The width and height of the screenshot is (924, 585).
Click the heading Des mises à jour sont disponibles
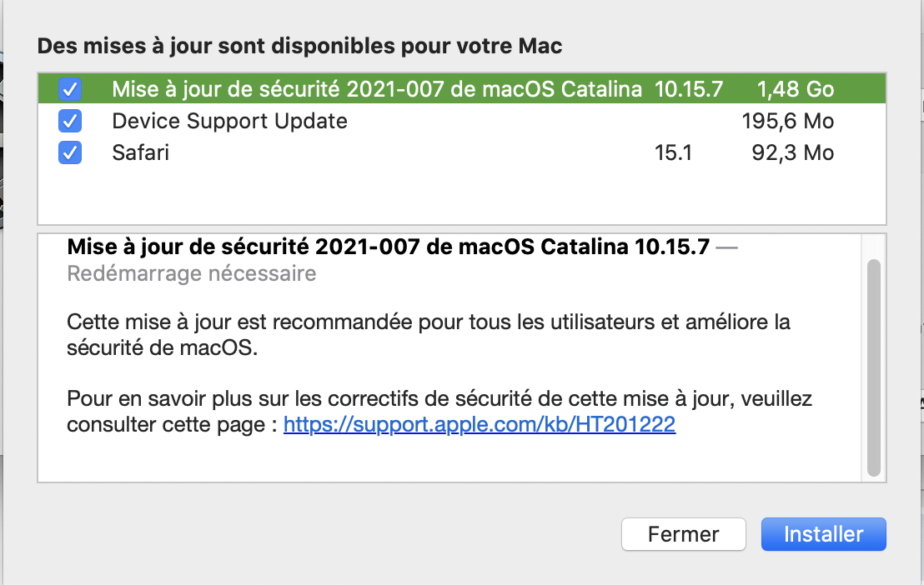[299, 46]
